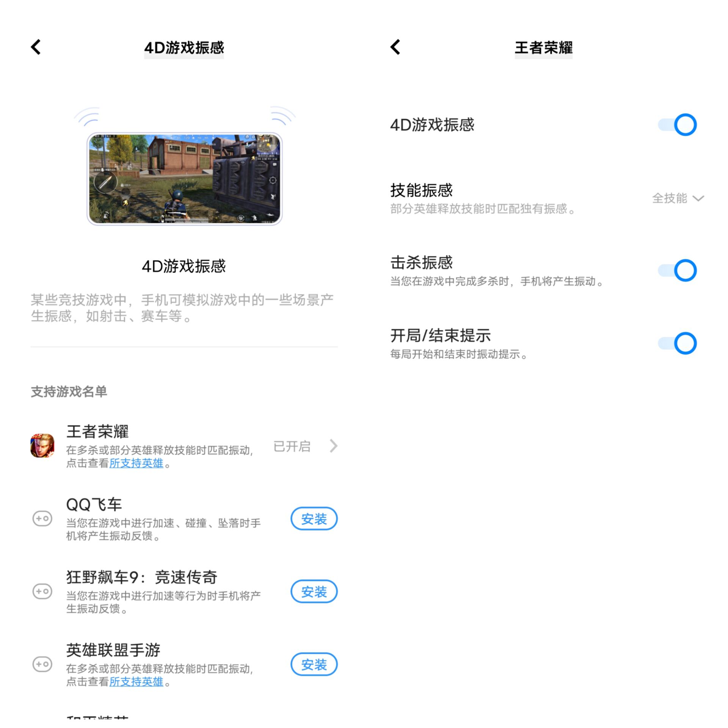Tap the 王者荣耀 page title at top
The height and width of the screenshot is (728, 728).
[543, 48]
